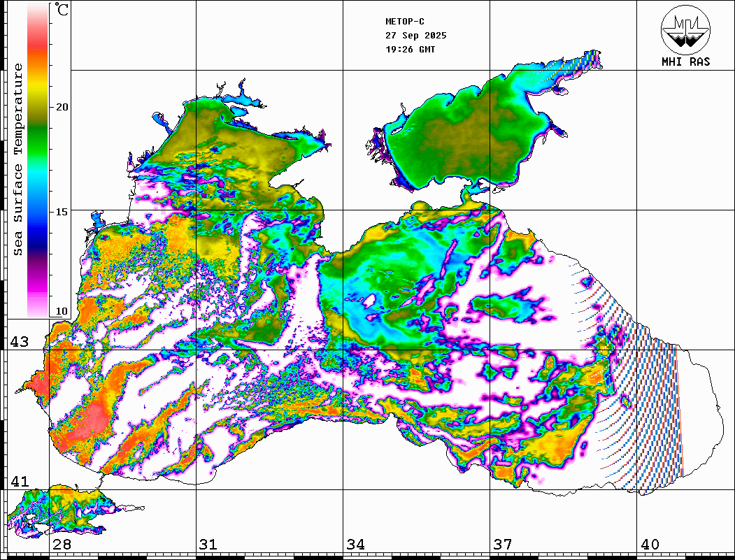Click the 10 degree scale label
735x560 pixels.
[x=62, y=311]
